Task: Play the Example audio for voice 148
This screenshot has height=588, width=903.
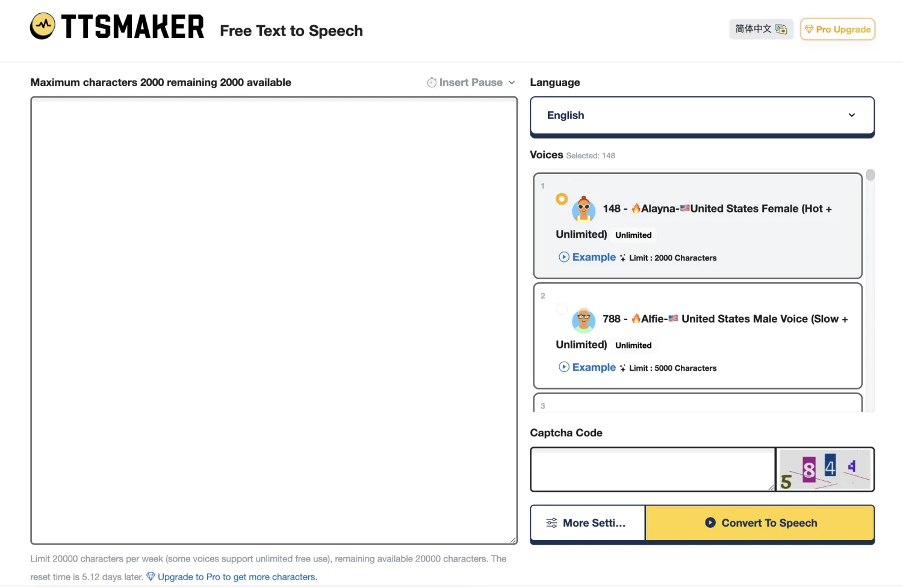Action: (x=587, y=257)
